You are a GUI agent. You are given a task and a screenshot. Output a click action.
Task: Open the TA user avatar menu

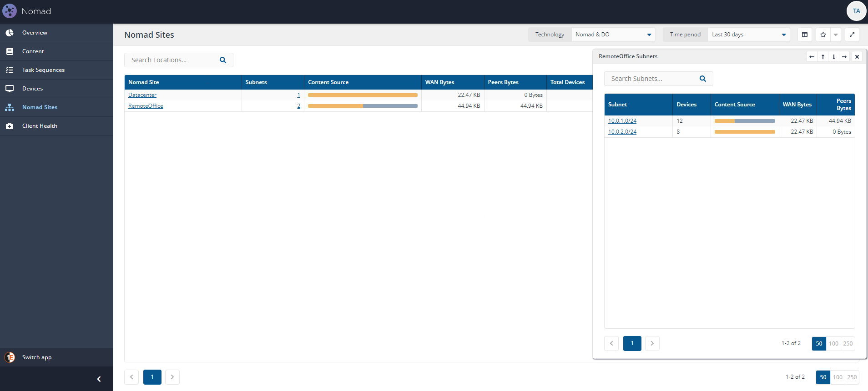856,11
